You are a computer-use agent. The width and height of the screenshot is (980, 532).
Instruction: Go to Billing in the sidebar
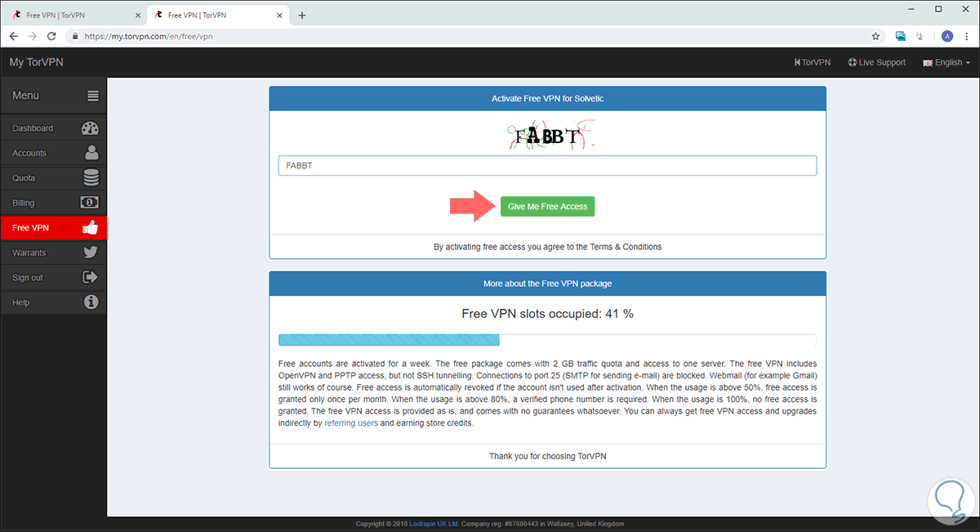pyautogui.click(x=53, y=203)
